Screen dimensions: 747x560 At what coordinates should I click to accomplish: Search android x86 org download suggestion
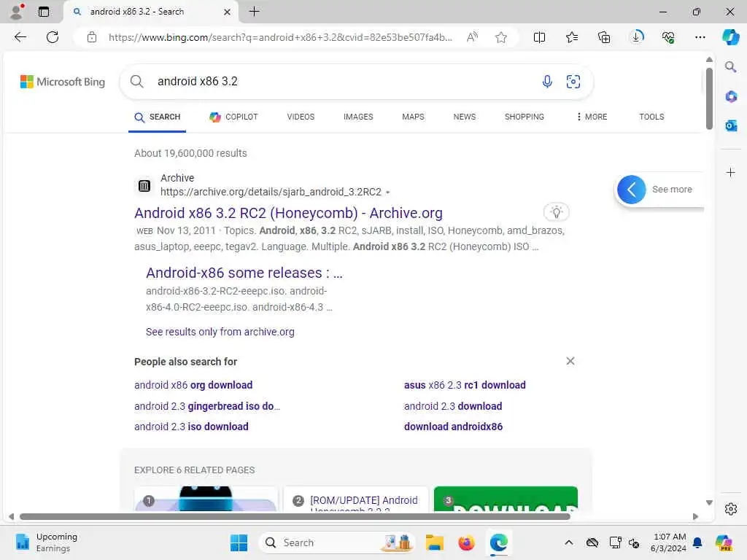193,385
